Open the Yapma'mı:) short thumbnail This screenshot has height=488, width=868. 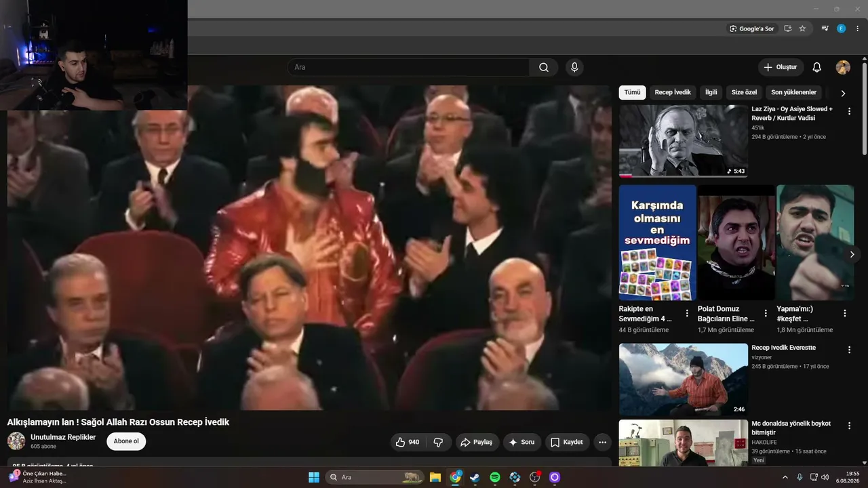click(815, 243)
